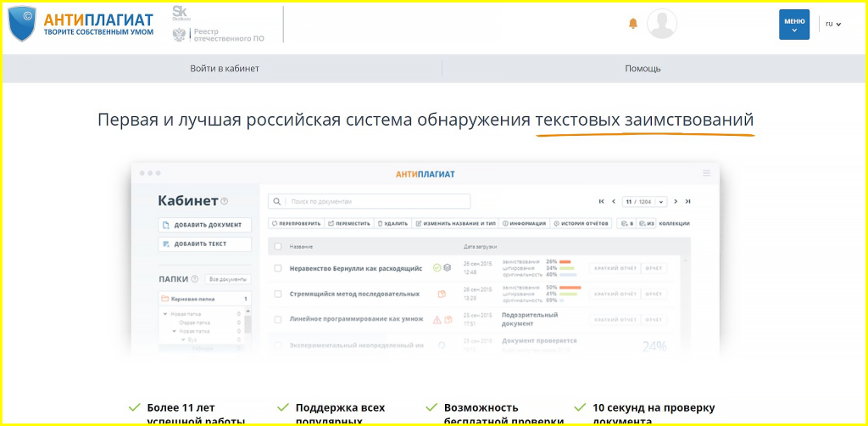
Task: Go to previous page arrow
Action: (x=614, y=202)
